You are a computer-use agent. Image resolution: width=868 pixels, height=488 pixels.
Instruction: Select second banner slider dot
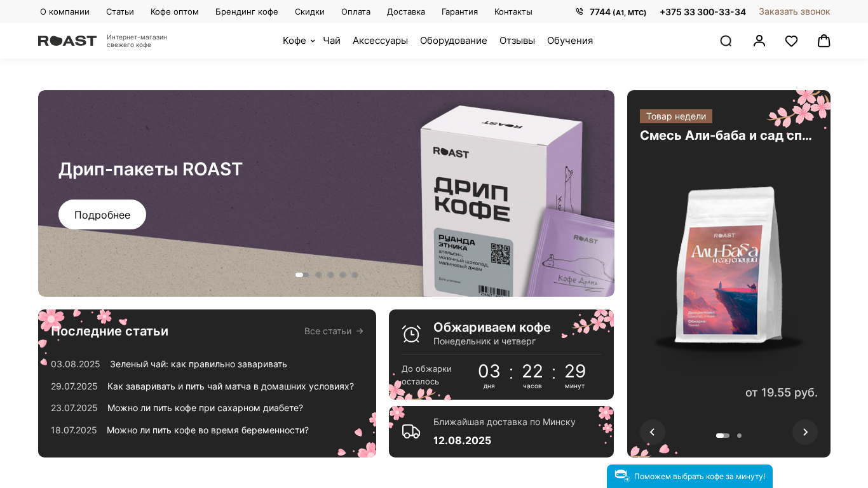click(x=319, y=275)
